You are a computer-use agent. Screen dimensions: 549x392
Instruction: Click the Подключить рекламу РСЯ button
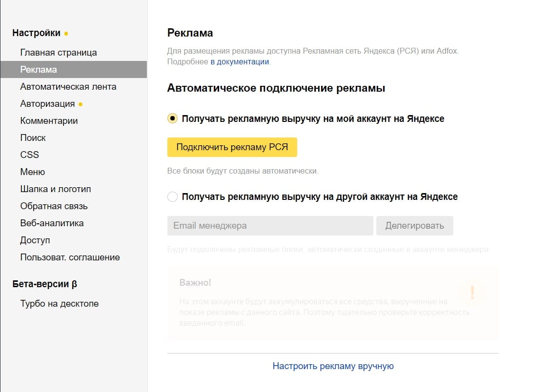coord(232,147)
